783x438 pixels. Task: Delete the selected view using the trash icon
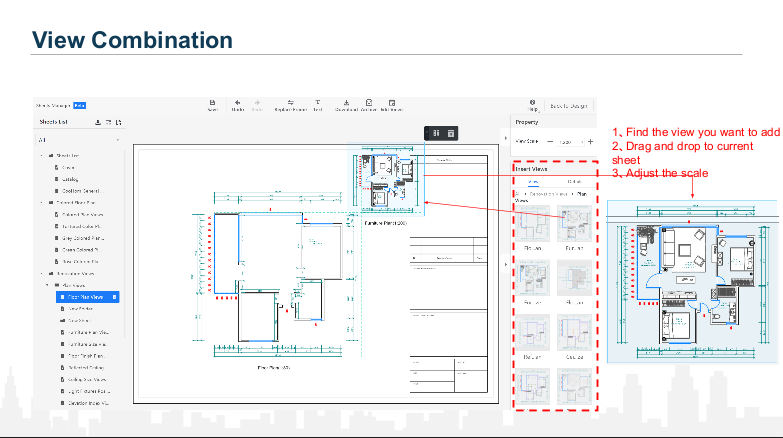pos(451,133)
